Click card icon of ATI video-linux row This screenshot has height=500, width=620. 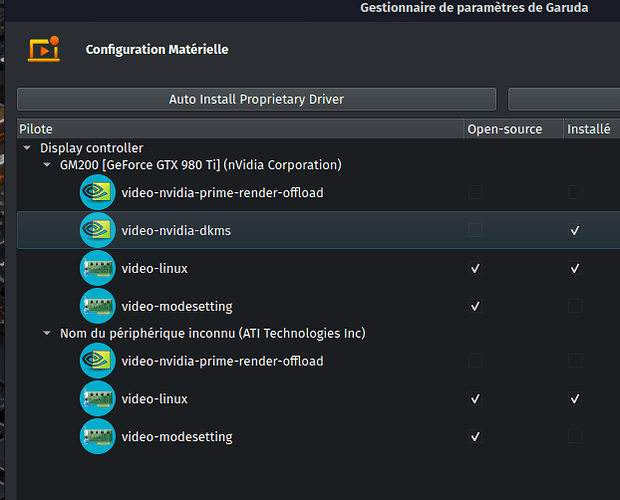[98, 398]
